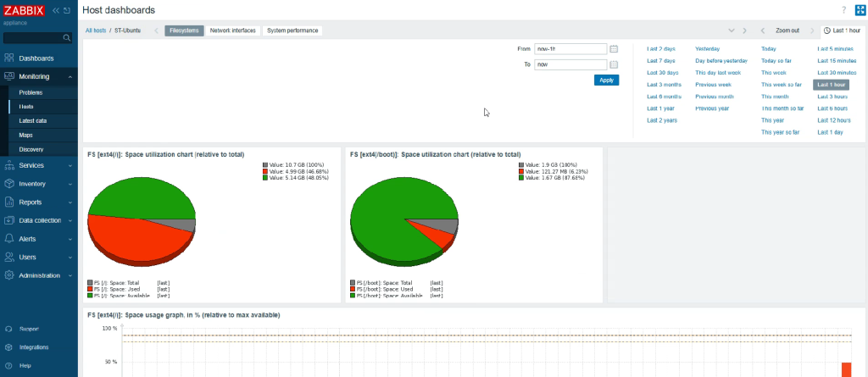Toggle kiosk fullscreen mode icon
This screenshot has width=868, height=377.
(859, 10)
